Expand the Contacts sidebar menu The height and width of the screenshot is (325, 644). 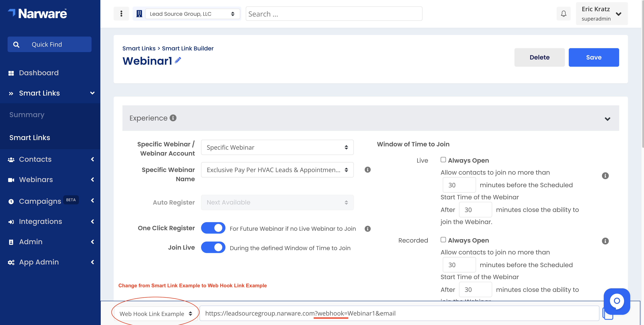coord(93,159)
